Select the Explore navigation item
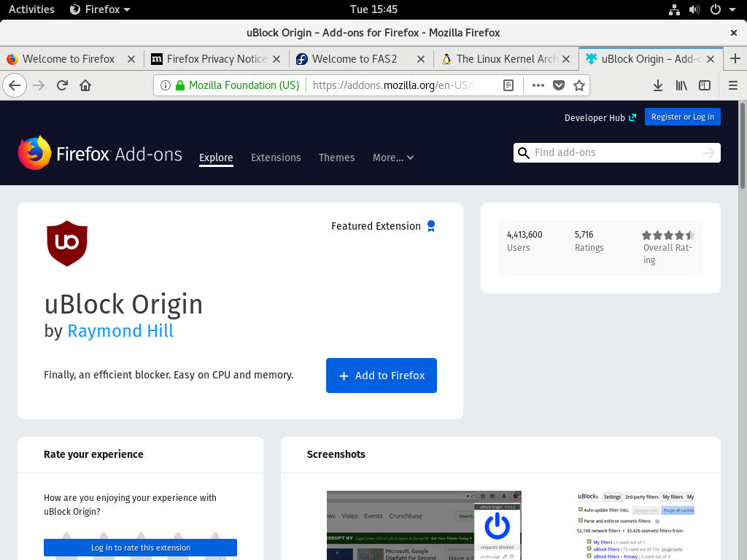Screen dimensions: 747x560 216,157
